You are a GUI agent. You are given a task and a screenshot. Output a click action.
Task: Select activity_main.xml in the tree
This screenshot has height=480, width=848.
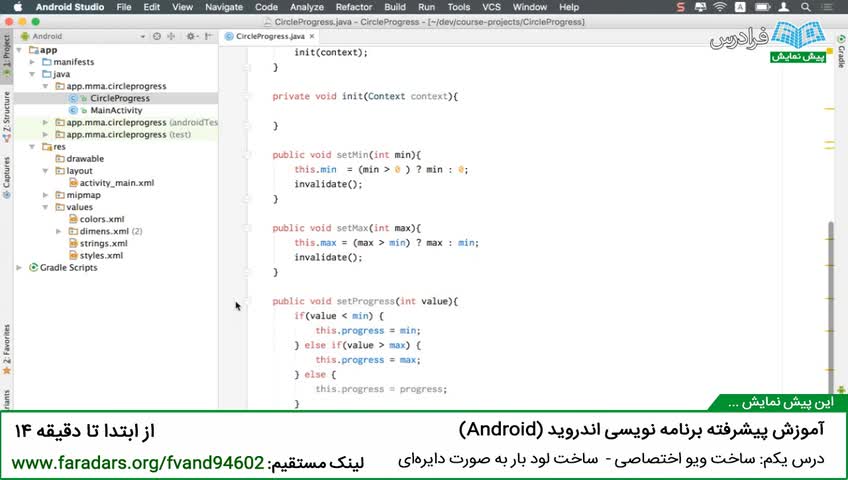117,183
